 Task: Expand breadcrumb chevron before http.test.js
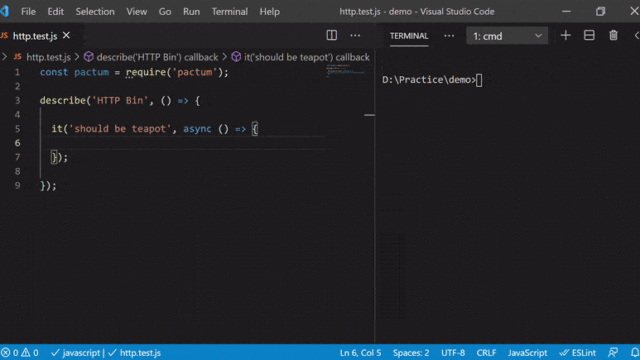click(x=4, y=57)
